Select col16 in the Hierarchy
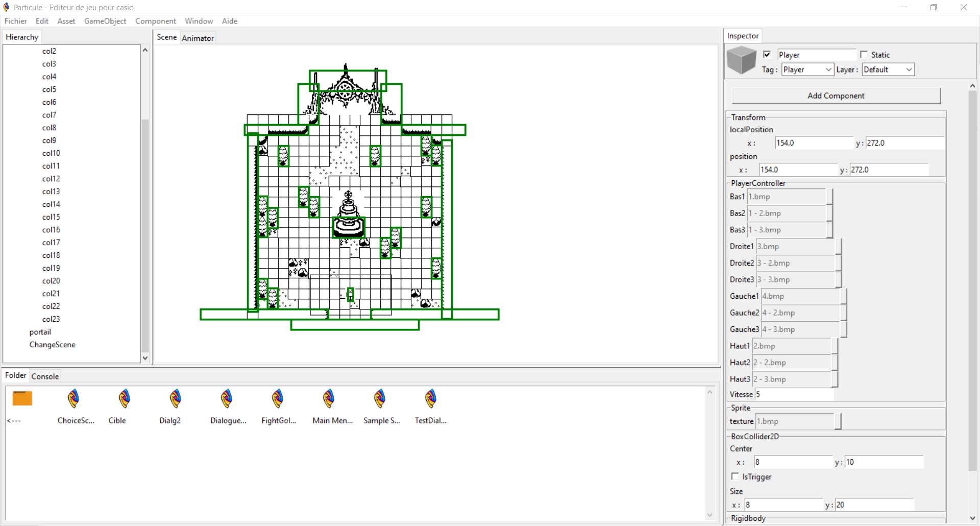Image resolution: width=980 pixels, height=526 pixels. point(51,230)
